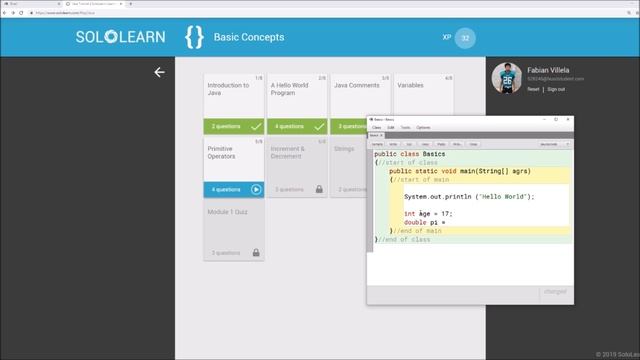
Task: Click the Undo button in BlueJ toolbar
Action: [393, 144]
